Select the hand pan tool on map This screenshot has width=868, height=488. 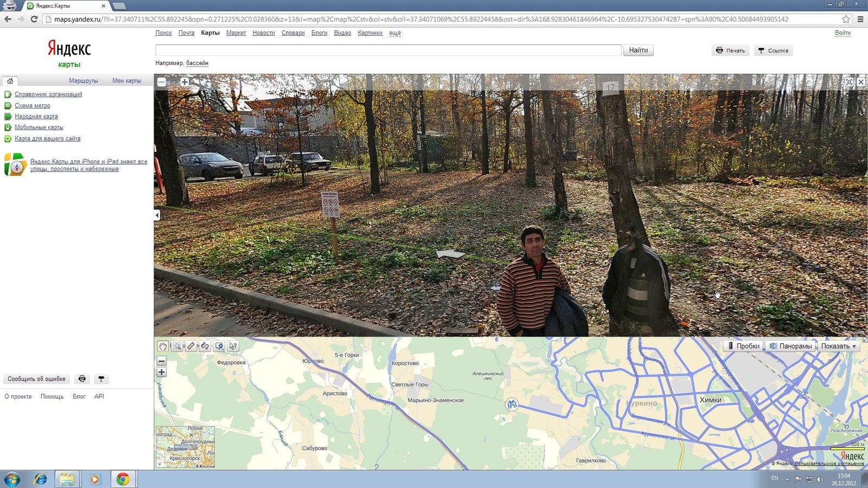pyautogui.click(x=163, y=346)
